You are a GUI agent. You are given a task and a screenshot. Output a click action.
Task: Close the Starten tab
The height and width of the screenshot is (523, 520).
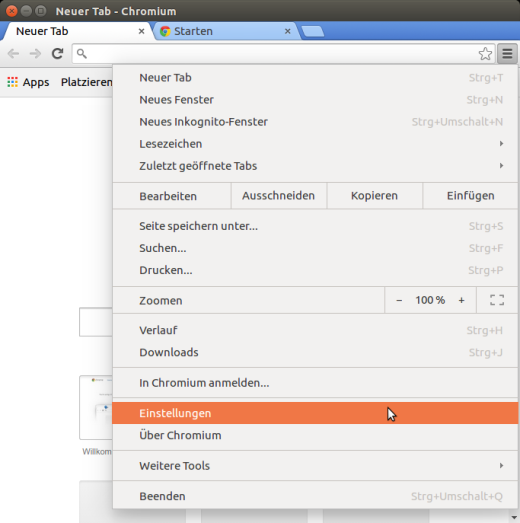288,31
